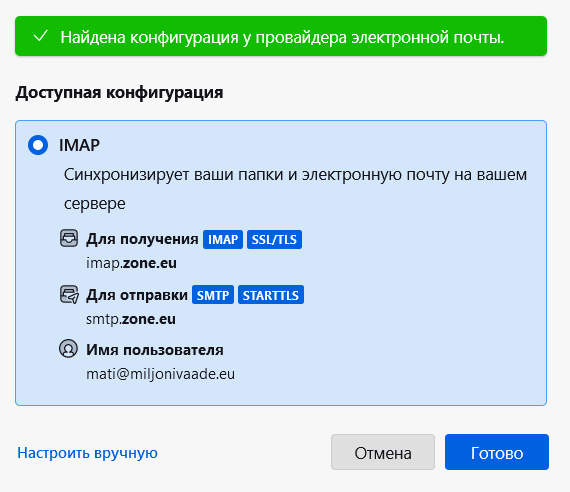Click the smtp.zone.eu server hostname
The width and height of the screenshot is (570, 492).
point(131,319)
